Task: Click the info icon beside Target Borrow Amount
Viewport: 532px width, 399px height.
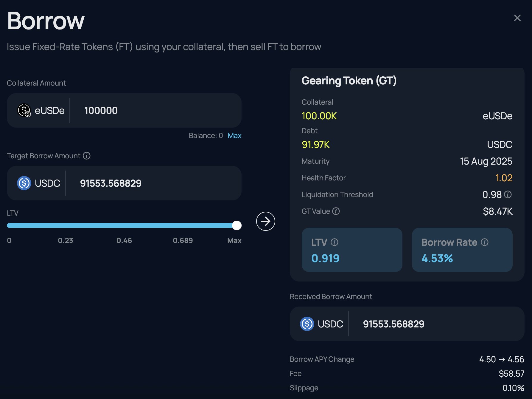Action: 87,156
